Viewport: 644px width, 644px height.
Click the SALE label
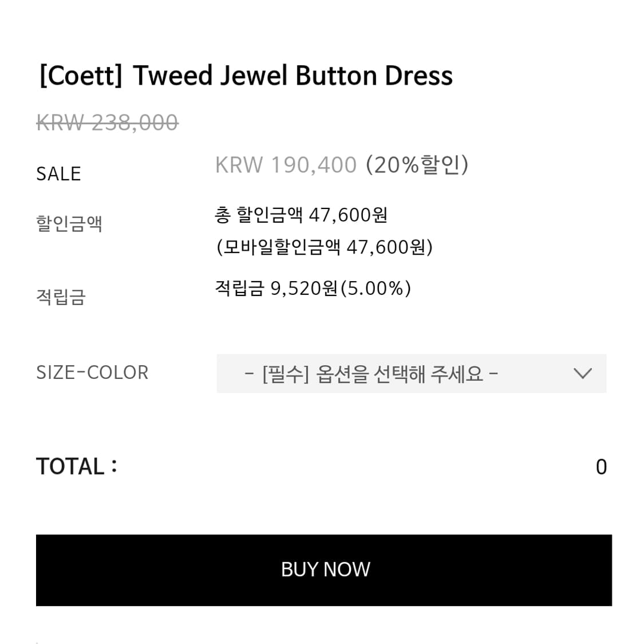click(x=58, y=173)
